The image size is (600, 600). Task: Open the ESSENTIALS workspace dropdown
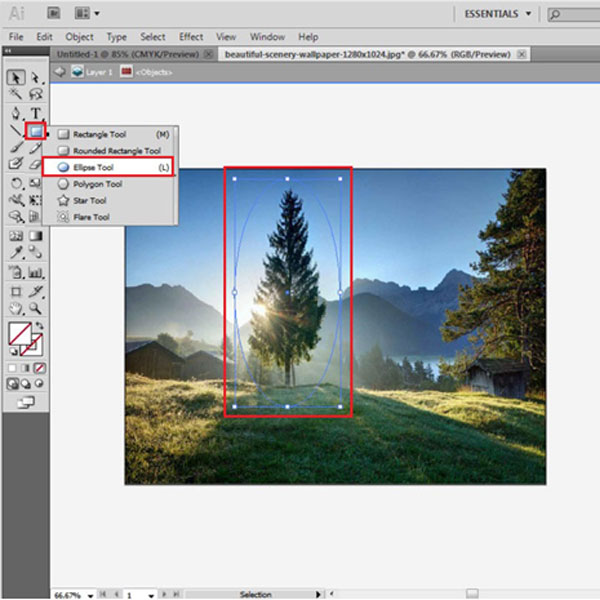496,14
